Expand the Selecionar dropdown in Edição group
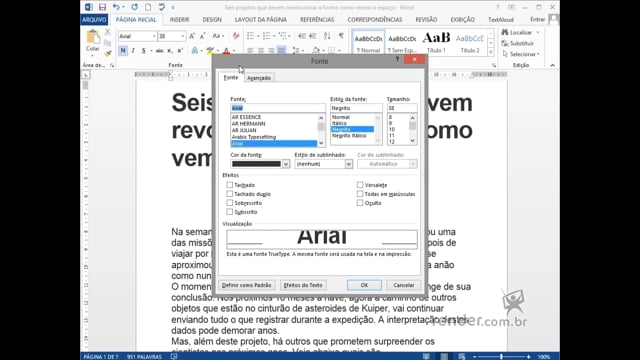 pos(538,54)
